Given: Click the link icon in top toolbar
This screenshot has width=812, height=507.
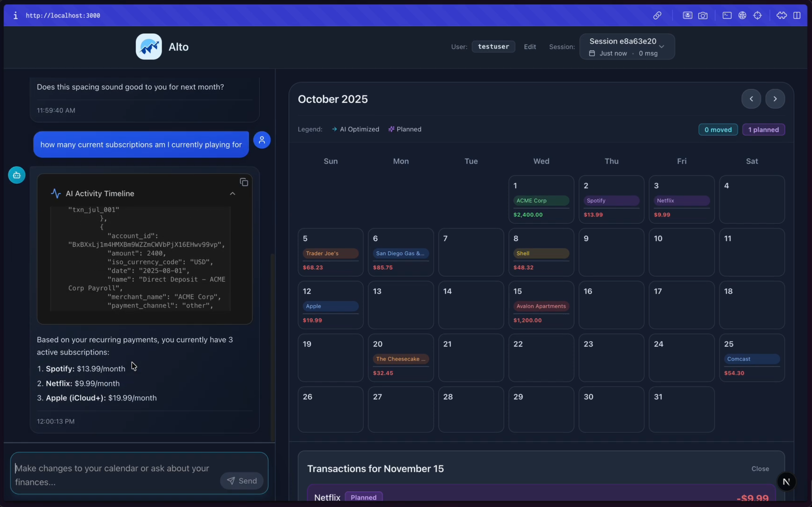Looking at the screenshot, I should pos(657,16).
